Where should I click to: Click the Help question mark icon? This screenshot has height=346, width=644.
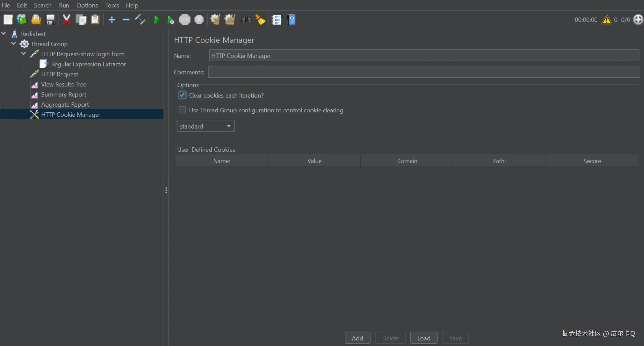point(291,20)
